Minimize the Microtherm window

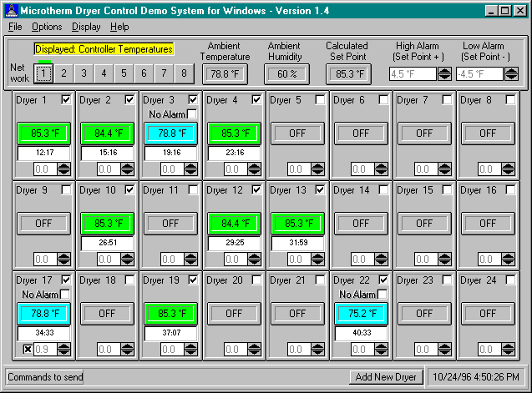point(491,11)
